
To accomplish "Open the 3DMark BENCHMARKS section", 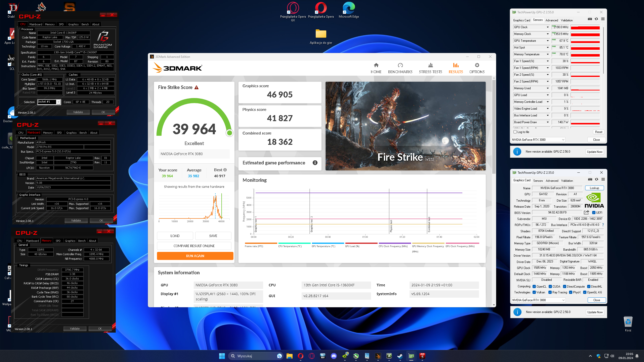I will click(x=400, y=68).
